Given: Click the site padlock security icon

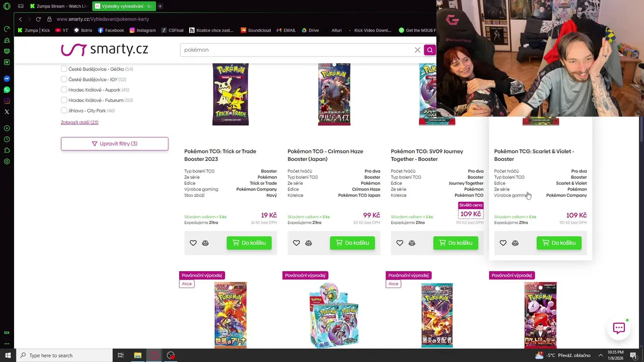Looking at the screenshot, I should tap(49, 19).
